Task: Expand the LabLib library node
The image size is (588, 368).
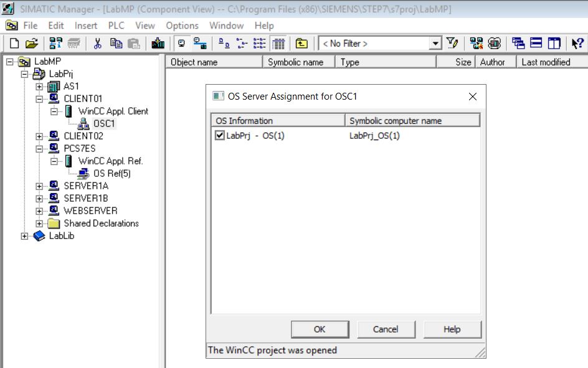Action: (x=24, y=236)
